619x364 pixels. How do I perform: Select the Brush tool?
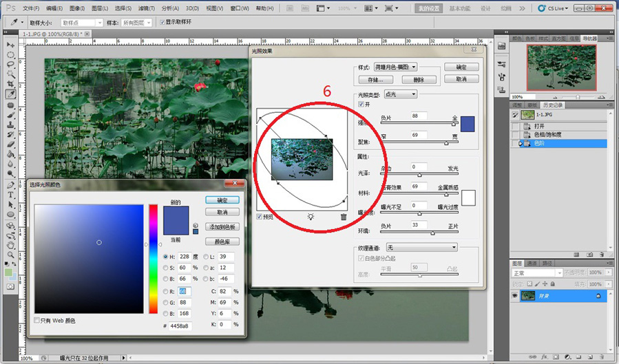10,115
